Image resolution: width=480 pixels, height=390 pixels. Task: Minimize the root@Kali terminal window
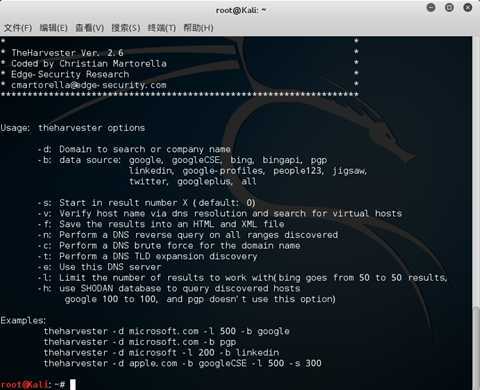tap(431, 7)
